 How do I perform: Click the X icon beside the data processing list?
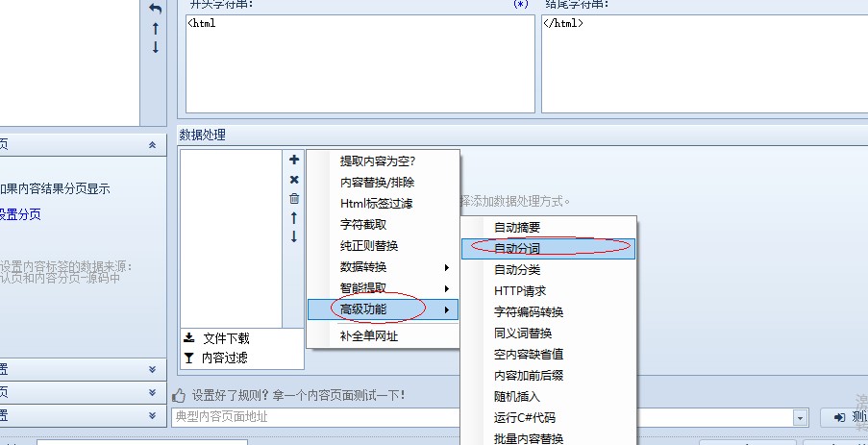pos(294,180)
